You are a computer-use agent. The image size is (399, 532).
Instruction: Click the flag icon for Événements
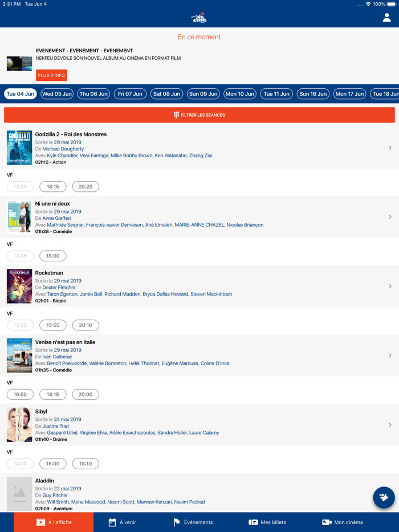177,522
